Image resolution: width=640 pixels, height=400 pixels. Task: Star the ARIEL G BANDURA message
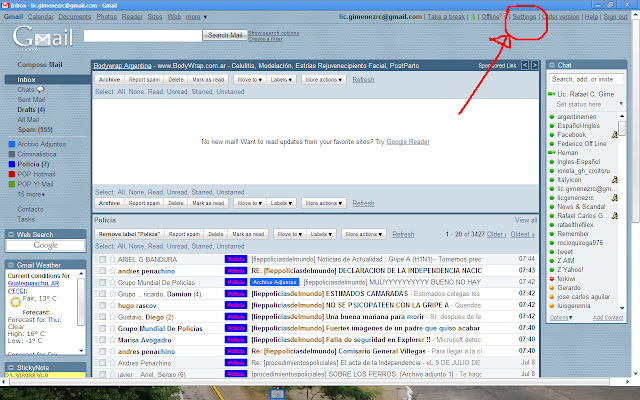pyautogui.click(x=112, y=260)
